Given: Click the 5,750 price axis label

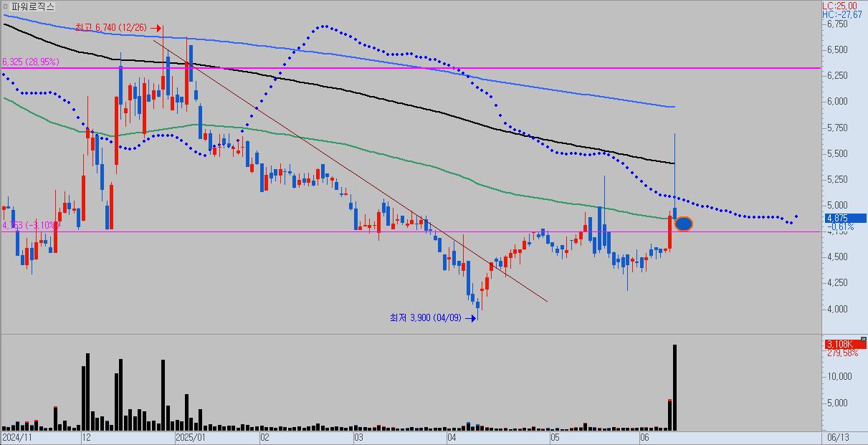Looking at the screenshot, I should [837, 128].
